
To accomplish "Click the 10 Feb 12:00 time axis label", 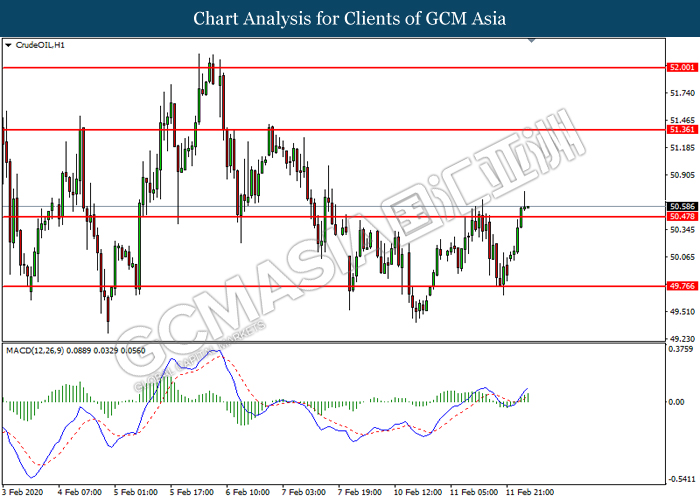I will coord(418,492).
